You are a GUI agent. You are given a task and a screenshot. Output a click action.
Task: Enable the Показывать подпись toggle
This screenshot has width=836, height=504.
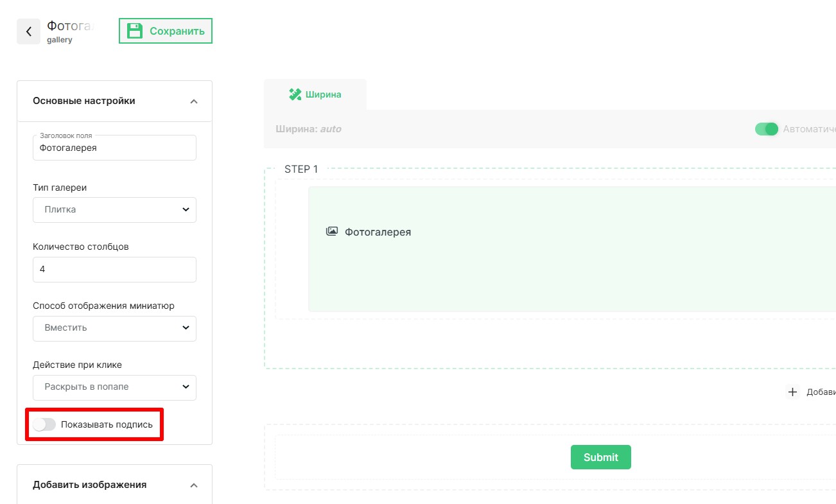pyautogui.click(x=44, y=424)
